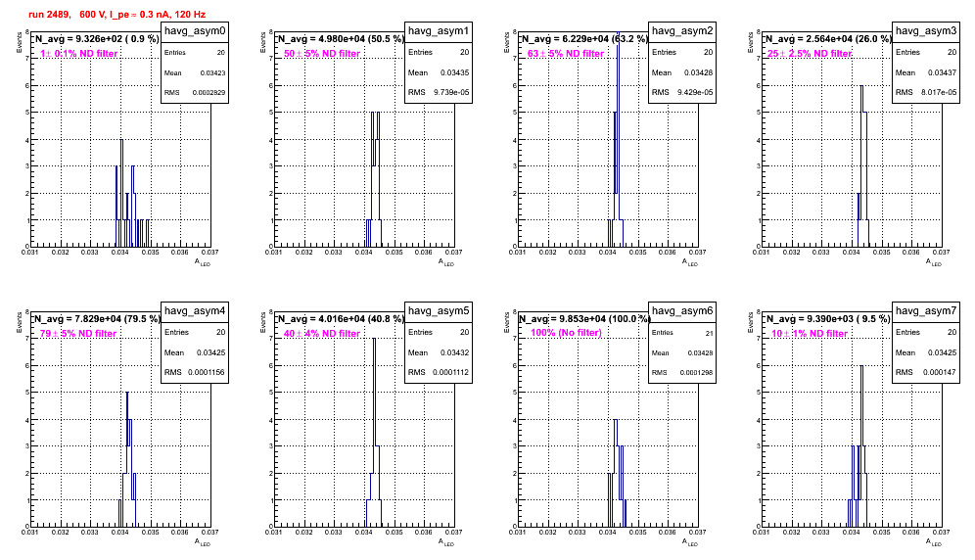This screenshot has height=560, width=975.
Task: Click the magenta 25± 2.5% ND filter label
Action: pos(810,54)
